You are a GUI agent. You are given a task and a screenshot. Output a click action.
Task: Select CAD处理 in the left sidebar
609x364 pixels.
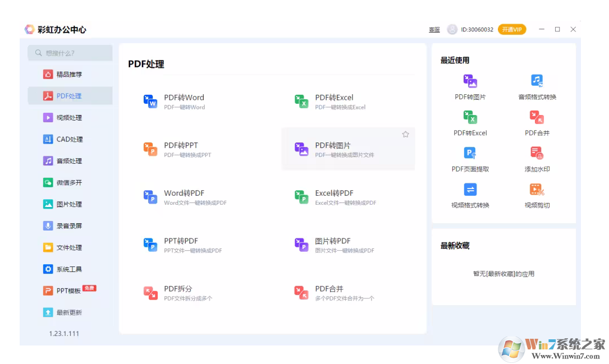(70, 139)
